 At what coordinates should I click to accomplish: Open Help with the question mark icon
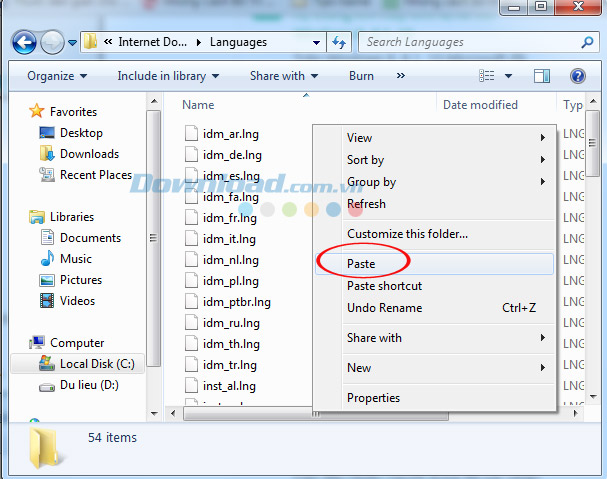point(578,76)
